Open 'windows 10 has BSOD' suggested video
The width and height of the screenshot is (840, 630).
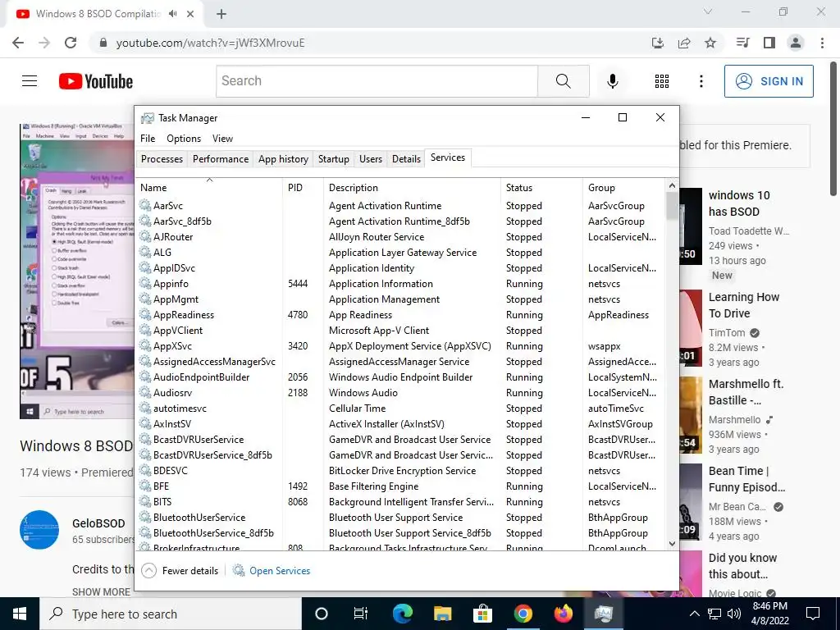739,203
